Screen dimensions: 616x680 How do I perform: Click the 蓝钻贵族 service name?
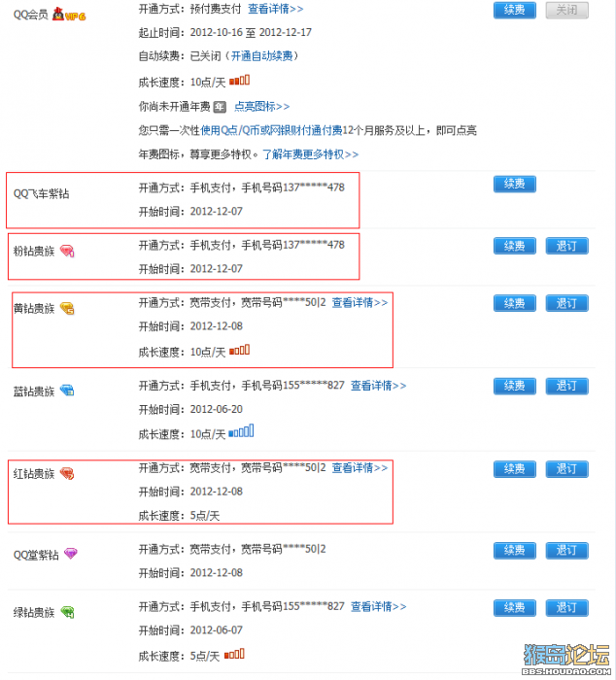pyautogui.click(x=34, y=391)
